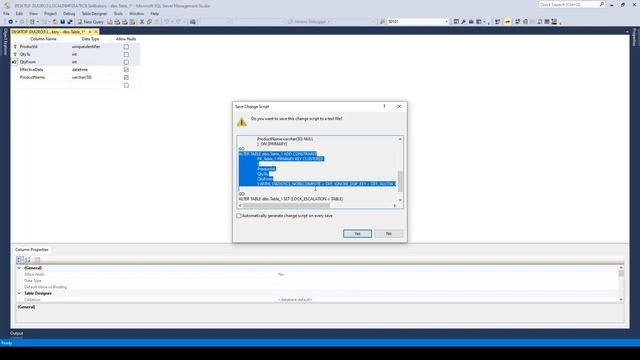Open the Table Designer menu

click(x=94, y=13)
